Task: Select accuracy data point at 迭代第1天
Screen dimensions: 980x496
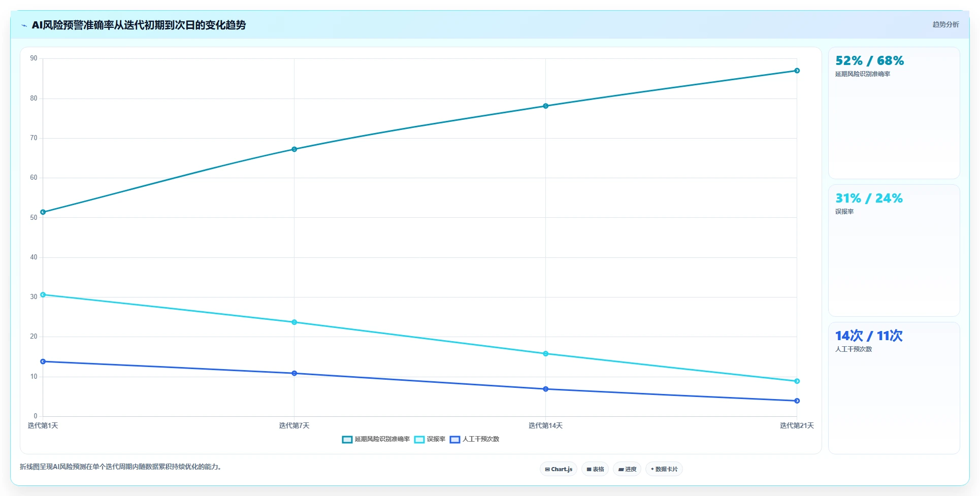Action: pyautogui.click(x=43, y=212)
